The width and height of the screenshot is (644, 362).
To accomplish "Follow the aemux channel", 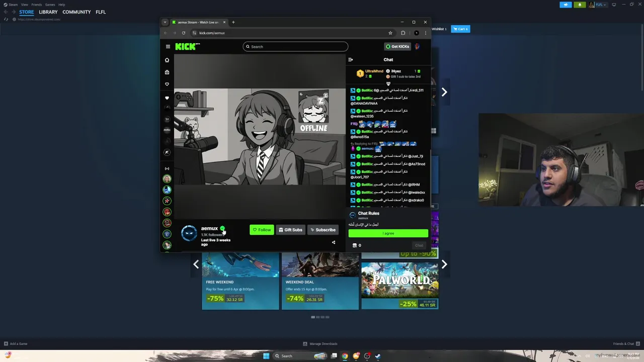I will (x=262, y=230).
